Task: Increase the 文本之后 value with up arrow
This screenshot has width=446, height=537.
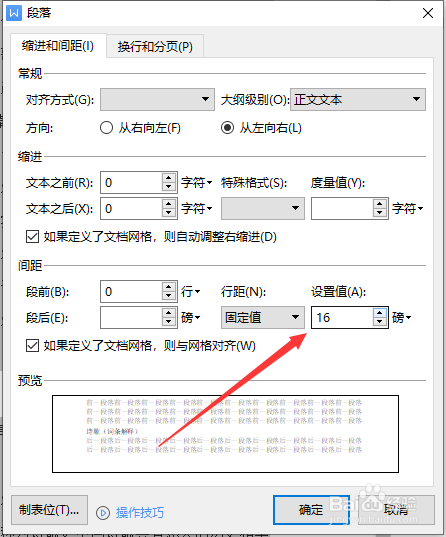Action: click(x=169, y=203)
